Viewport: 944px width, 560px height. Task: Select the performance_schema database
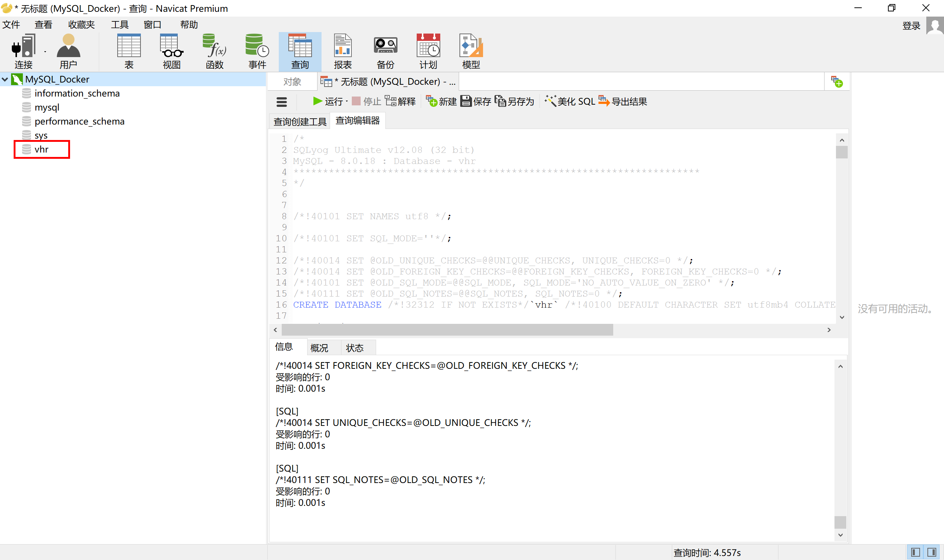pos(79,121)
